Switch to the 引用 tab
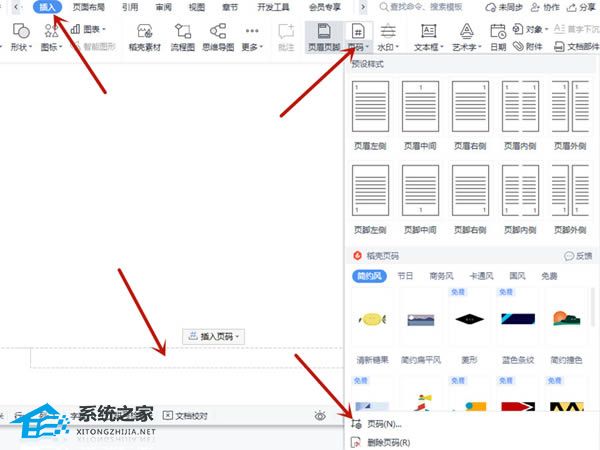The image size is (600, 450). point(130,7)
